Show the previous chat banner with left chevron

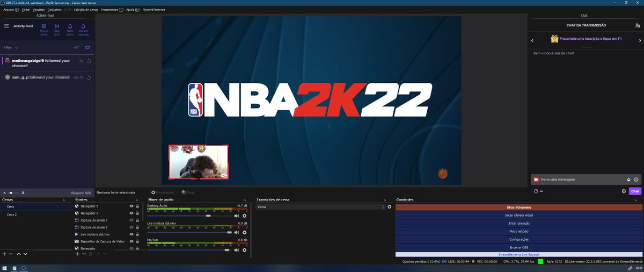532,40
